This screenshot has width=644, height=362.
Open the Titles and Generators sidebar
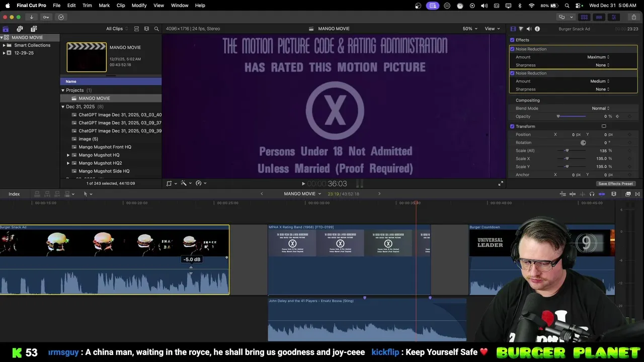pyautogui.click(x=34, y=29)
